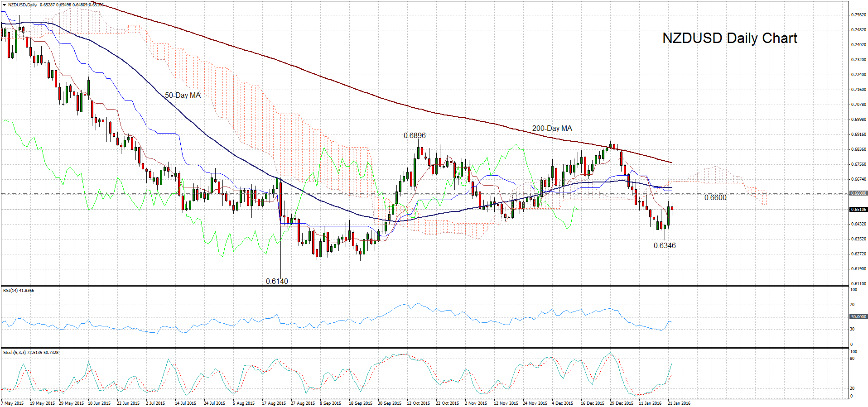This screenshot has width=868, height=407.
Task: Click the 30 level on the RSI axis
Action: coord(853,329)
